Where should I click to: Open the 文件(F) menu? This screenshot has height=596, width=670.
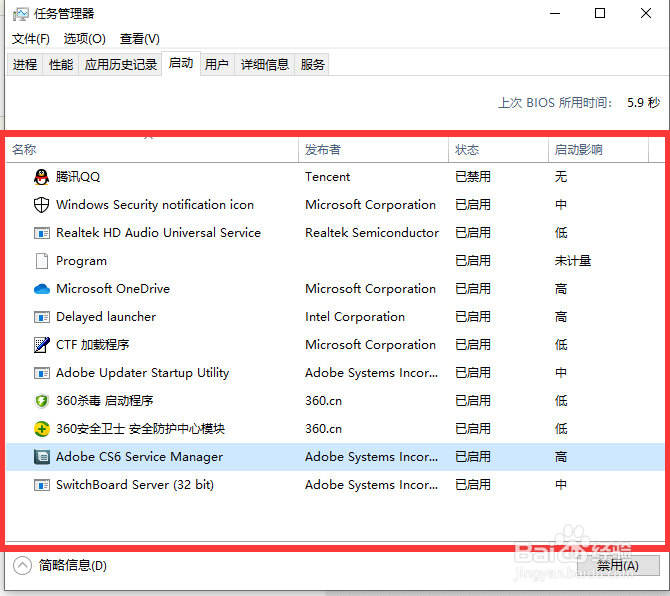pyautogui.click(x=30, y=39)
